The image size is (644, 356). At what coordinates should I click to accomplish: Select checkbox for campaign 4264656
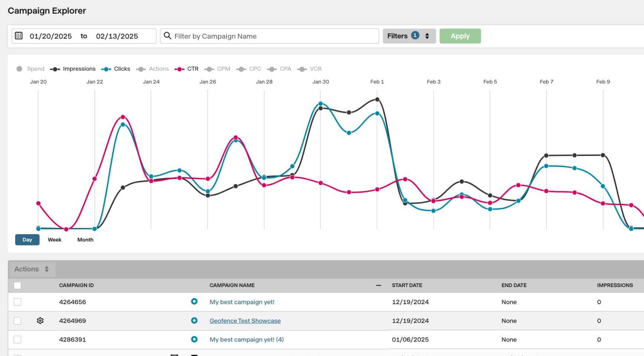(x=17, y=302)
